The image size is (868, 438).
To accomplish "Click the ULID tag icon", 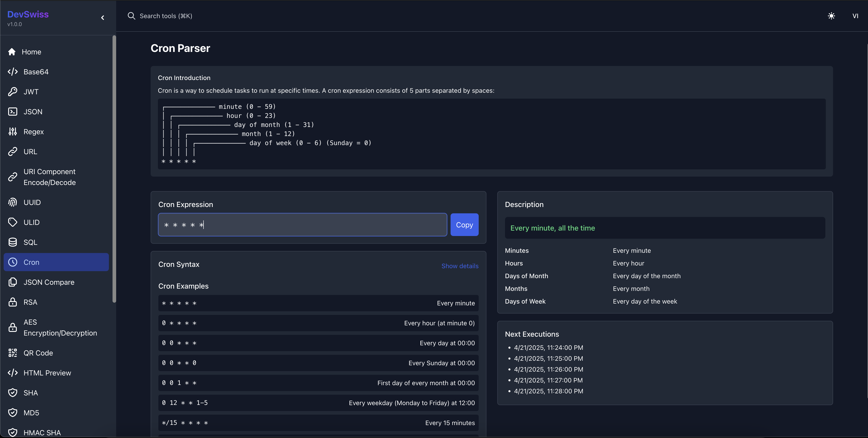I will pos(12,222).
